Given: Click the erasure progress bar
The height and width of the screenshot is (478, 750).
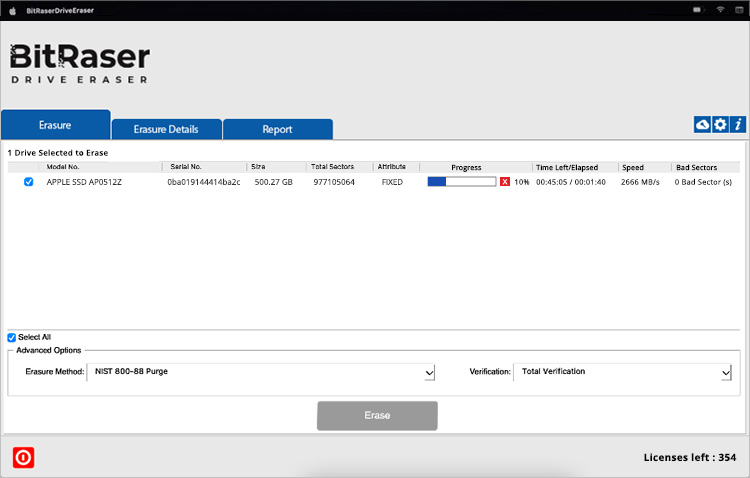Looking at the screenshot, I should point(462,182).
